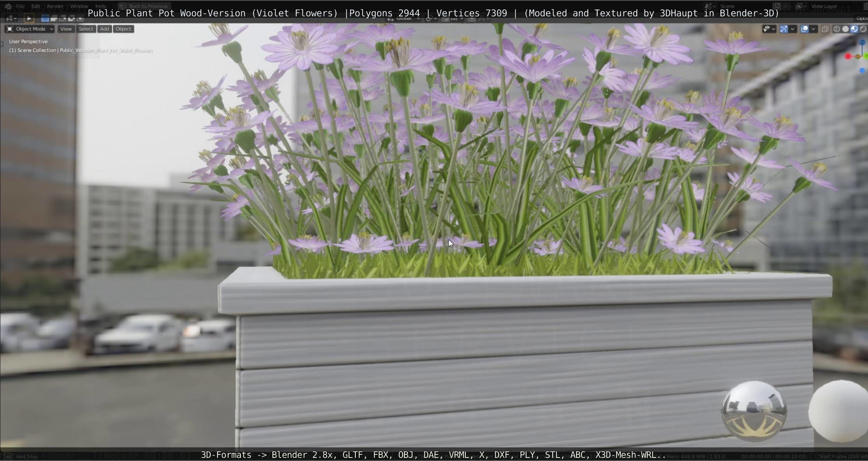The image size is (868, 461).
Task: Expand the gizmo options dropdown arrow
Action: [792, 29]
